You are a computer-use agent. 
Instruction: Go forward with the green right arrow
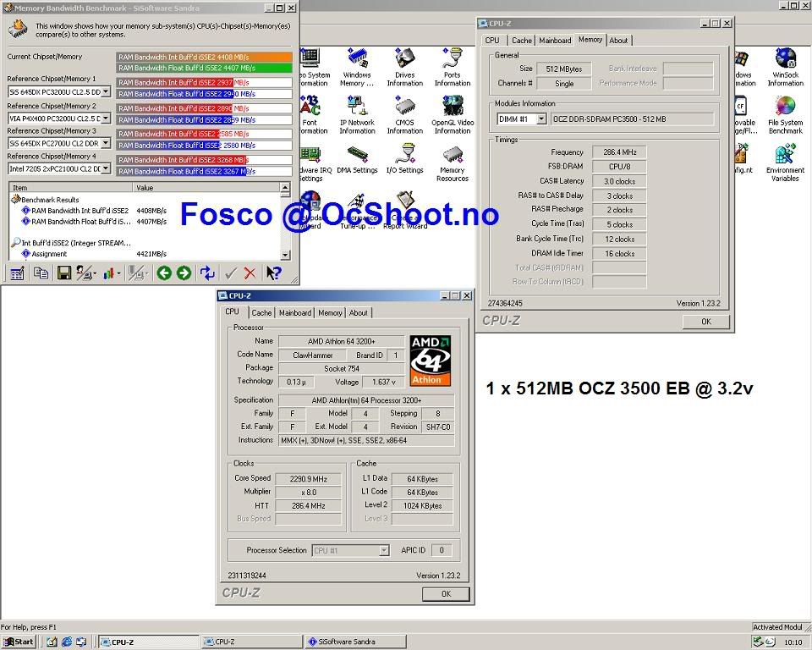(184, 273)
